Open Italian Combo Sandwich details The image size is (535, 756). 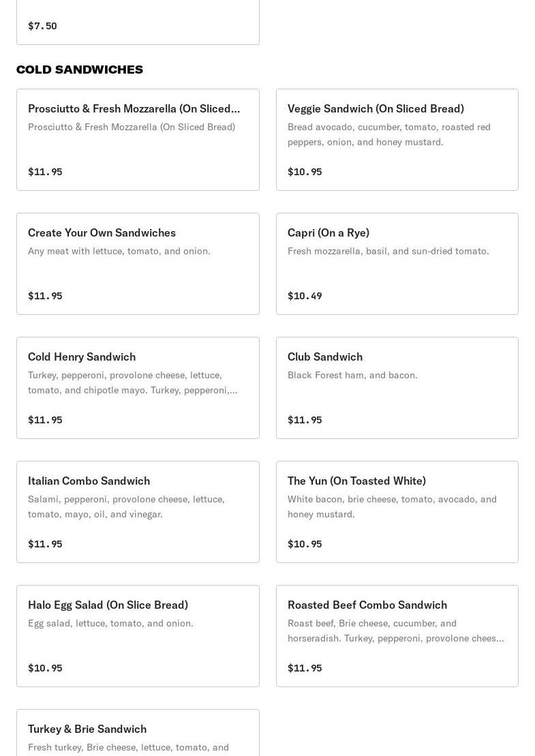coord(89,481)
